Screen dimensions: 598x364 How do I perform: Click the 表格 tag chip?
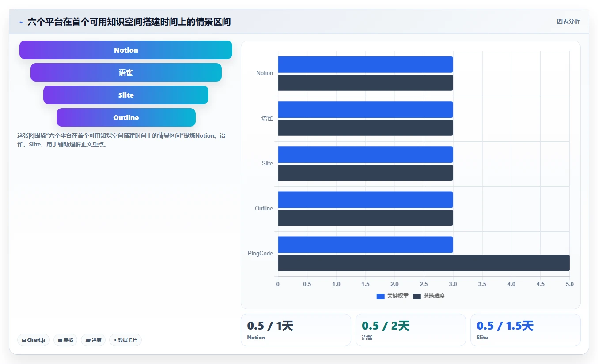click(65, 340)
